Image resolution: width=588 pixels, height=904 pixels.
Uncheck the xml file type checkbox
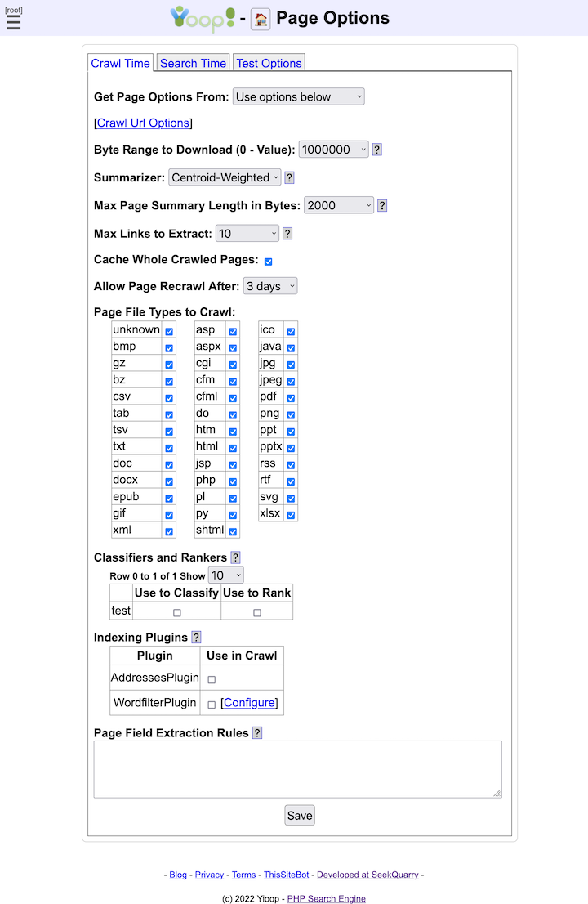pyautogui.click(x=169, y=531)
